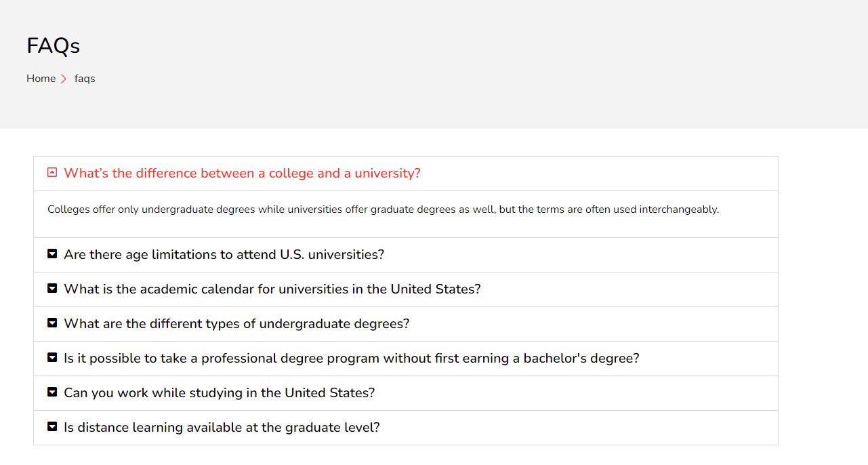Screen dimensions: 868x465
Task: Click arrow icon beside academic calendar question
Action: click(52, 289)
